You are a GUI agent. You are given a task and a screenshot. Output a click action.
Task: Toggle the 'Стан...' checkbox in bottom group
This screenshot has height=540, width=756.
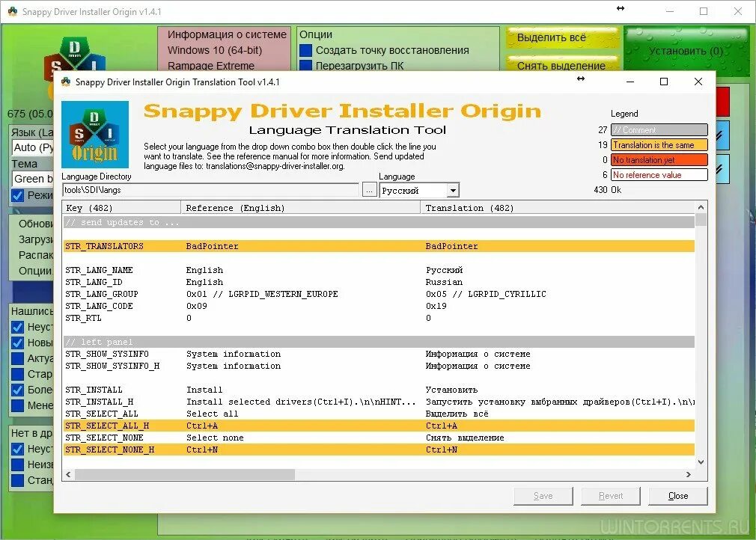pos(18,480)
